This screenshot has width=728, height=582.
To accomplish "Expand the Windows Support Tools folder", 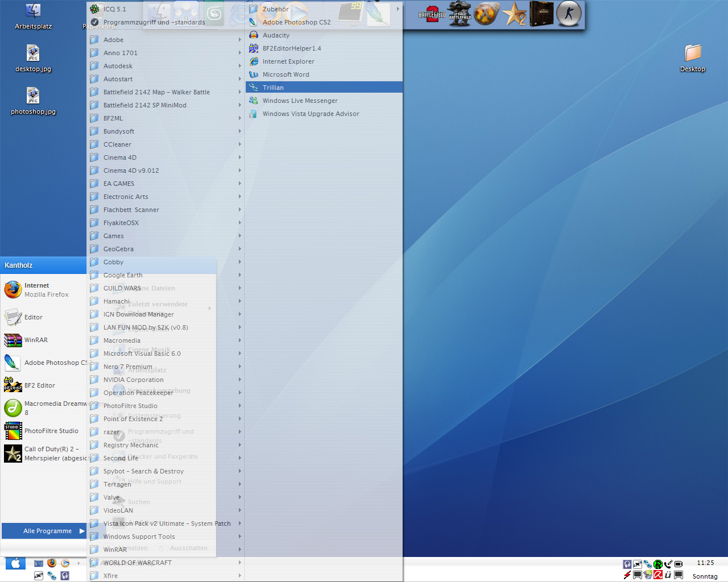I will coord(166,537).
